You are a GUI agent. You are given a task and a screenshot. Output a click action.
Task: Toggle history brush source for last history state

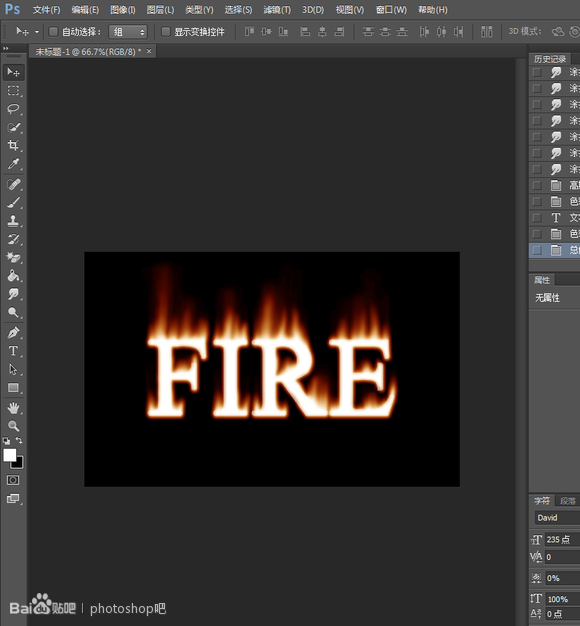click(x=537, y=250)
